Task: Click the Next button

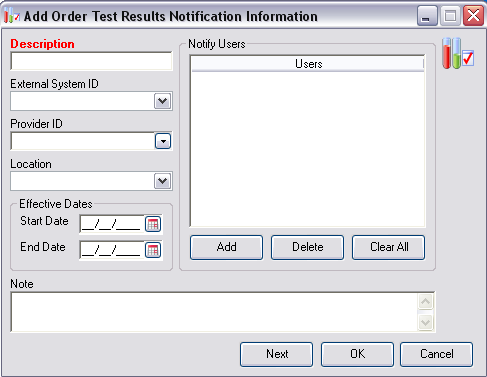Action: 276,354
